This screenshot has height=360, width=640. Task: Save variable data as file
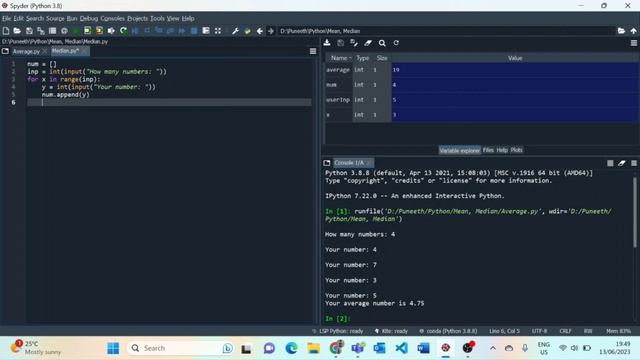tap(340, 42)
